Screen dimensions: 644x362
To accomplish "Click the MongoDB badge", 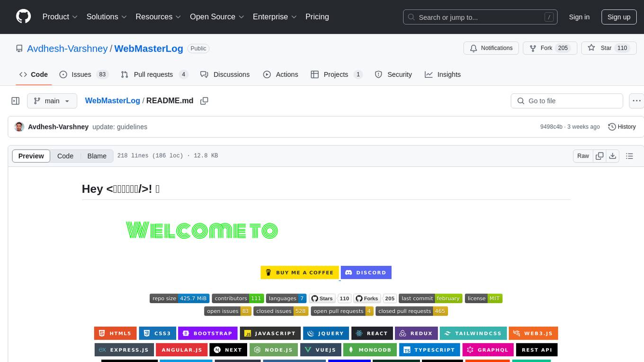I will (x=370, y=350).
